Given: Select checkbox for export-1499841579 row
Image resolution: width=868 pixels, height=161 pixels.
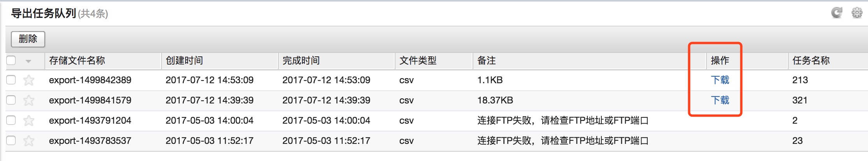Looking at the screenshot, I should coord(11,100).
